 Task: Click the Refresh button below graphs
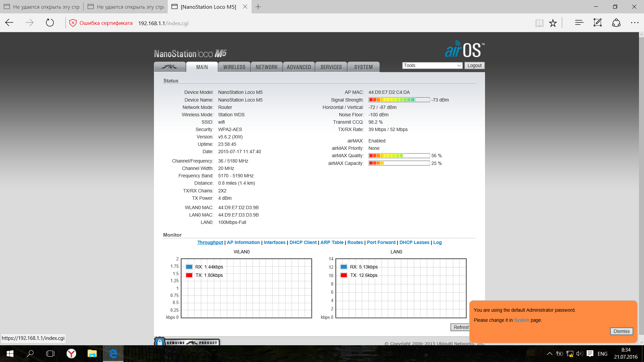(x=460, y=327)
